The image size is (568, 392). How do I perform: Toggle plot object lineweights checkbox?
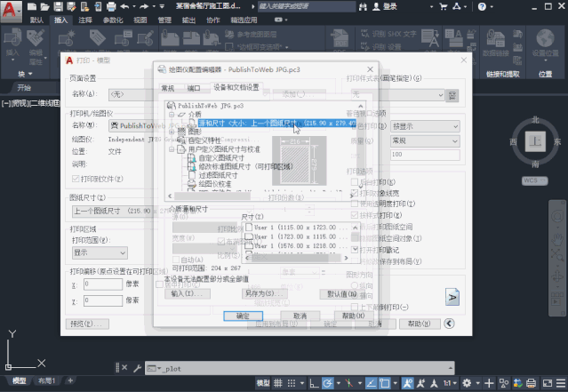(x=355, y=193)
